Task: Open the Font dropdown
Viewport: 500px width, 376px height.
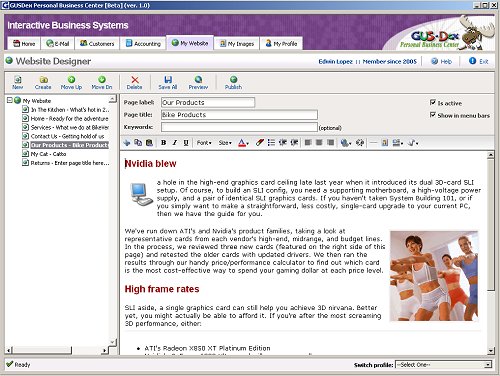Action: tap(204, 143)
